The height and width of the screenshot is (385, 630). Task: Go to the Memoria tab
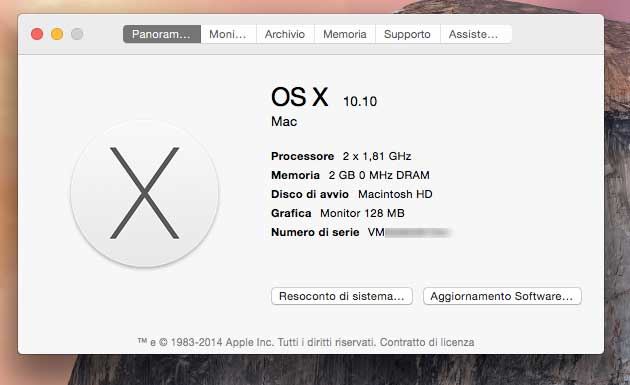click(x=345, y=34)
